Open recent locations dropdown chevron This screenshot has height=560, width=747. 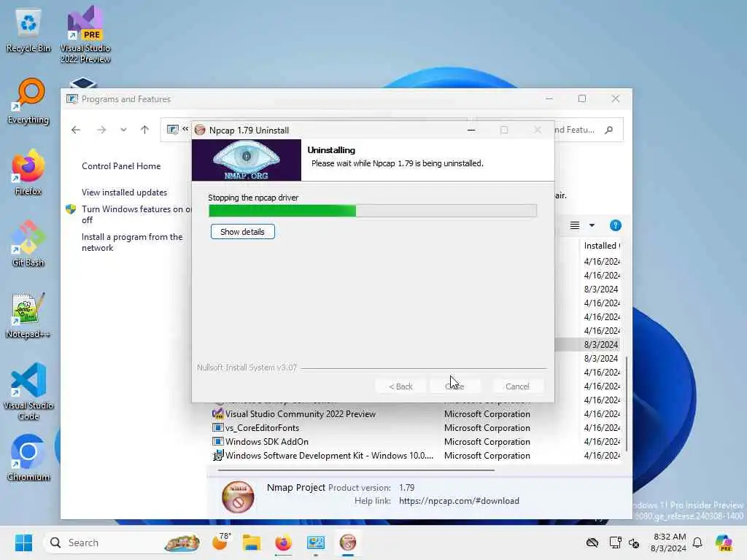(123, 130)
